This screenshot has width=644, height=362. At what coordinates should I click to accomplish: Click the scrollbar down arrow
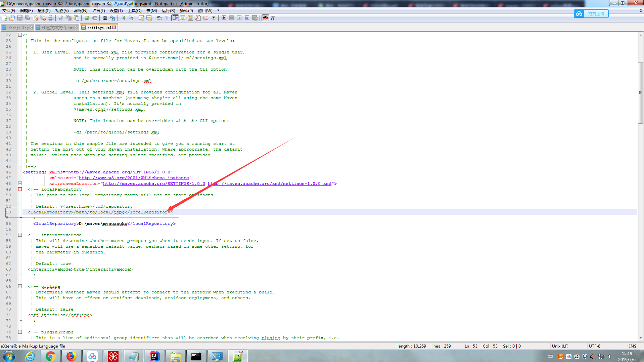[641, 338]
